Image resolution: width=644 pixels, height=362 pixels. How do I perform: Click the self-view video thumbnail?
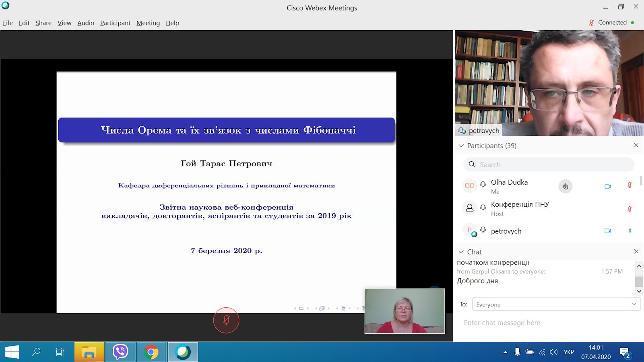point(405,311)
